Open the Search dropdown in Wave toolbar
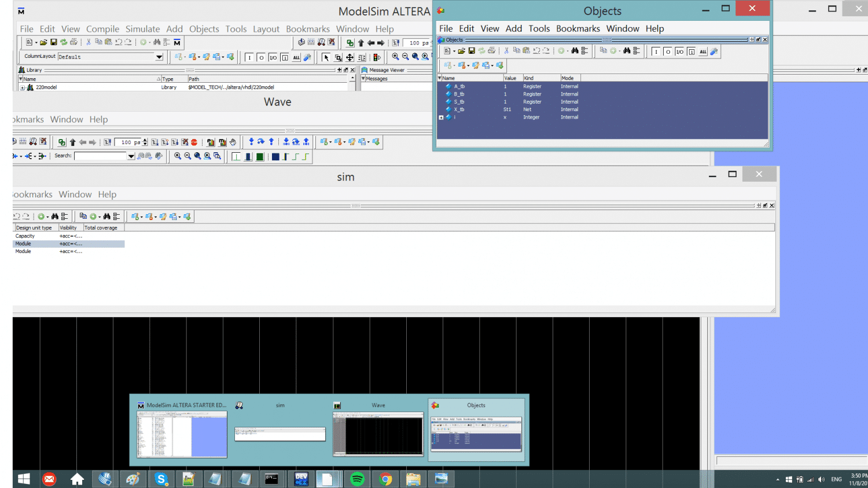 (x=131, y=156)
